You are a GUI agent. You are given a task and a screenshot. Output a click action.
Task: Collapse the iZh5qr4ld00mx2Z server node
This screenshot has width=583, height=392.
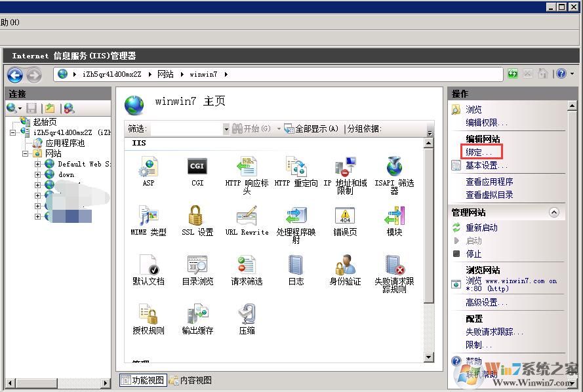pyautogui.click(x=13, y=132)
